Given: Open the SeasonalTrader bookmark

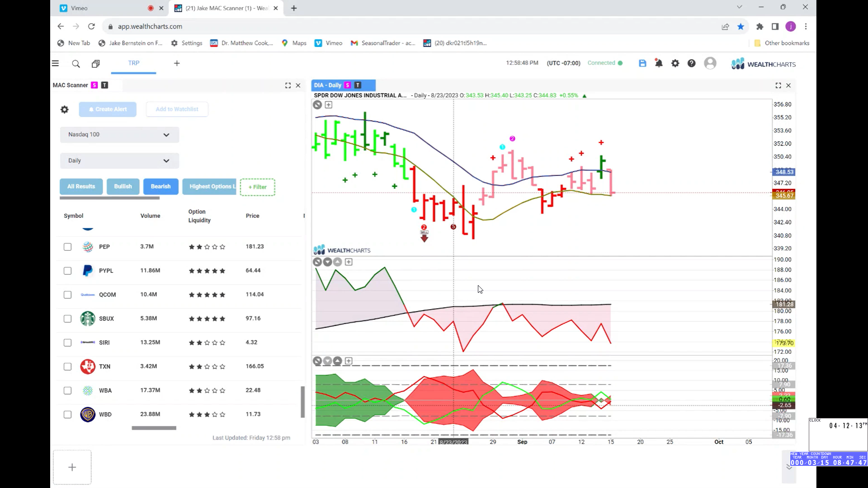Looking at the screenshot, I should tap(383, 43).
